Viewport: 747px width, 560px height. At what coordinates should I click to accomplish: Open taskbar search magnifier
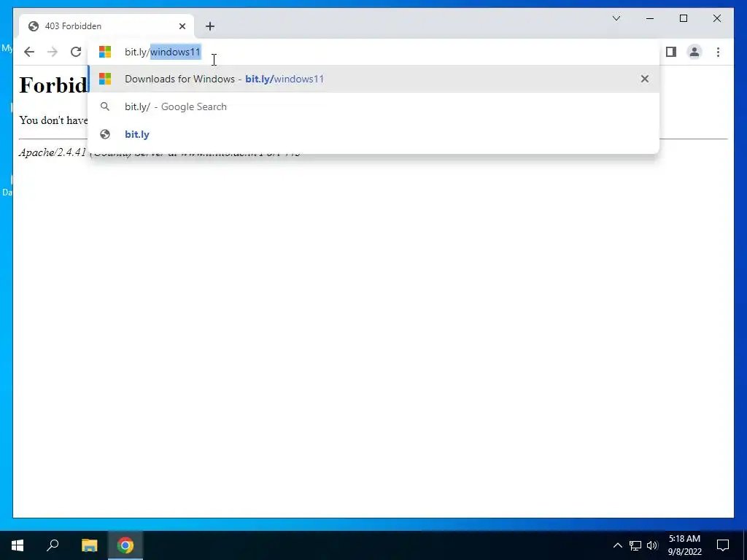pos(53,545)
